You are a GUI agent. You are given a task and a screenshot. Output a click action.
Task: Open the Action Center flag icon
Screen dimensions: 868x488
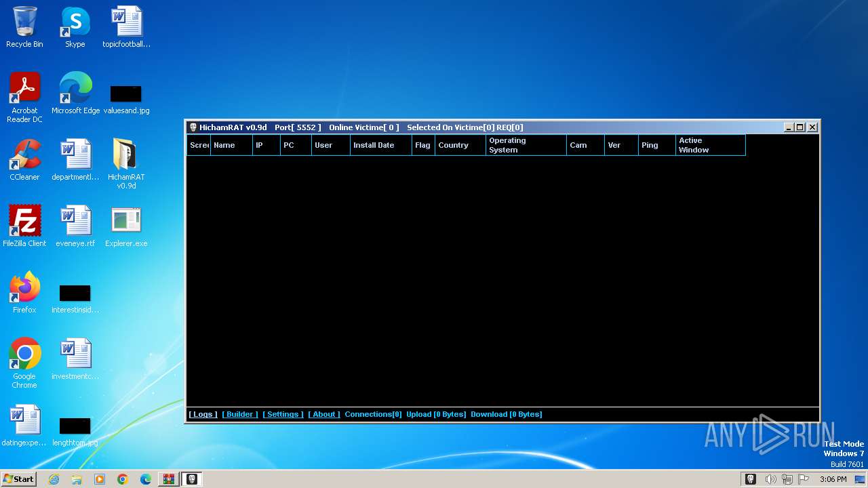pos(803,479)
